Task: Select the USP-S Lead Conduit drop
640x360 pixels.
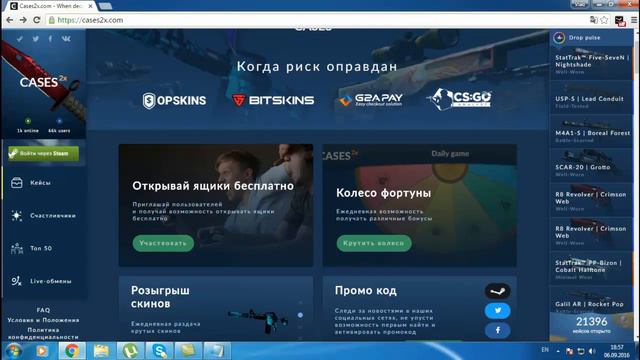Action: pos(591,97)
